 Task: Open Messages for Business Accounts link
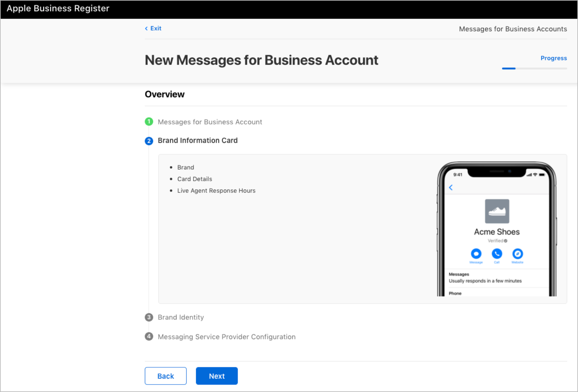click(x=513, y=29)
